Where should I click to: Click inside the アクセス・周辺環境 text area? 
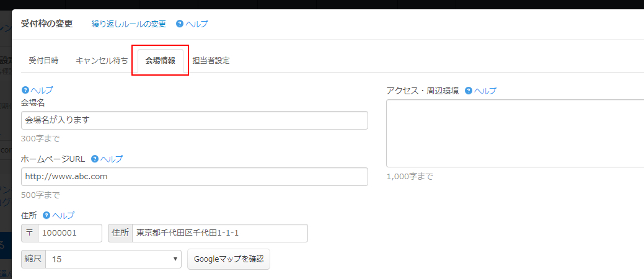(514, 133)
